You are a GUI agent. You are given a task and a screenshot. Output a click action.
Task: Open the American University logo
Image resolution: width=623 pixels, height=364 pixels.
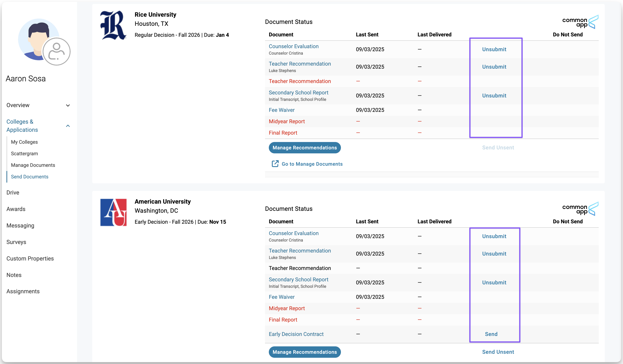click(113, 212)
